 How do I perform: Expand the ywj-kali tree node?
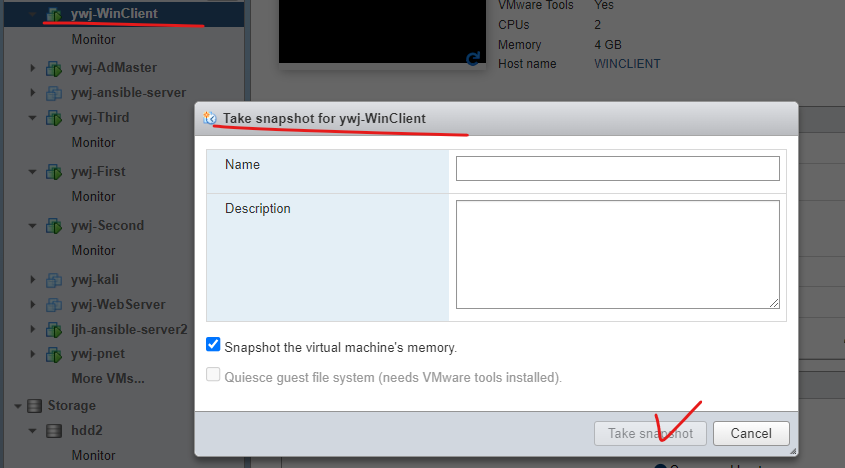point(32,279)
